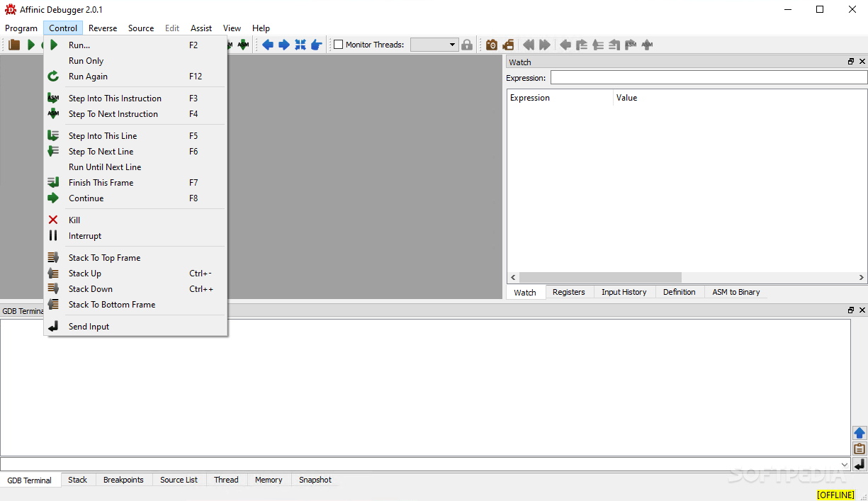Switch to the Thread tab
The width and height of the screenshot is (868, 501).
(x=226, y=480)
